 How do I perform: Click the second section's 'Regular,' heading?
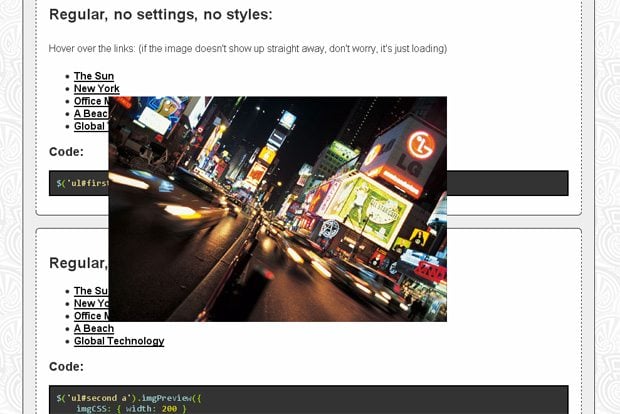[x=78, y=263]
